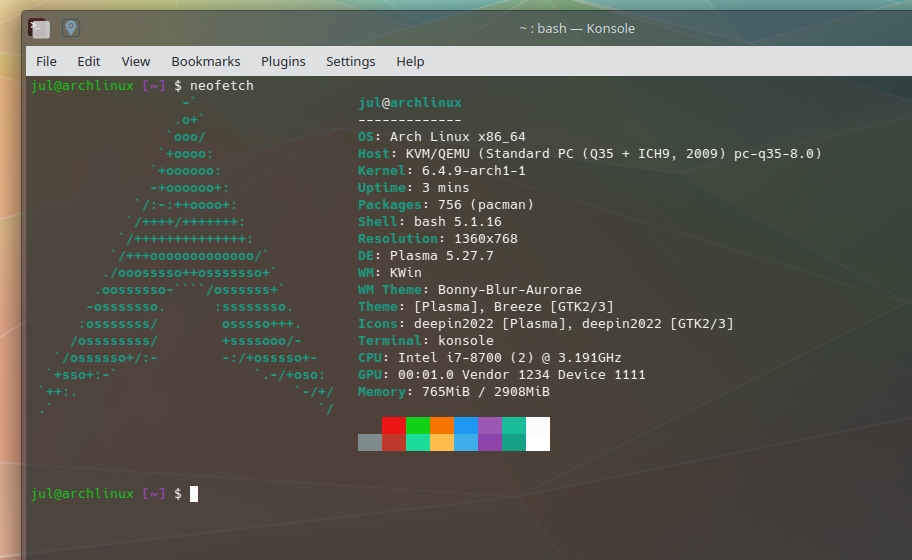The width and height of the screenshot is (912, 560).
Task: Click the Konsole terminal icon in title bar
Action: [x=39, y=28]
